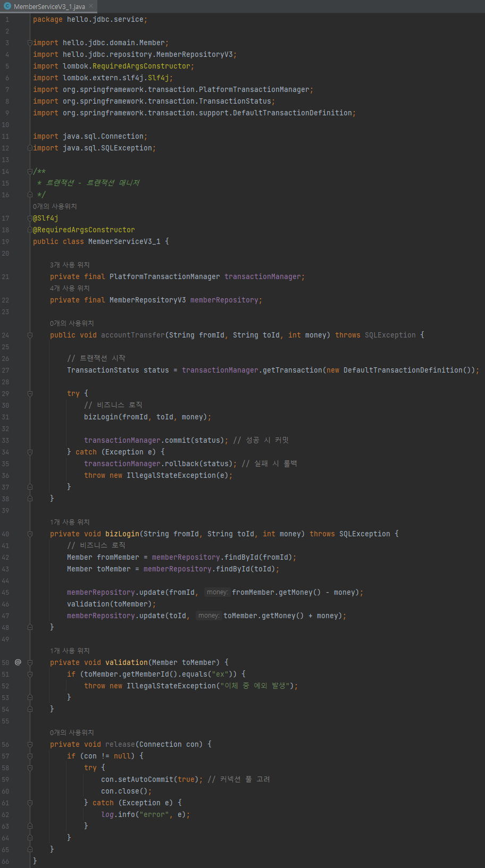Screen dimensions: 485x868
Task: Collapse the catch block at line 61
Action: click(30, 803)
